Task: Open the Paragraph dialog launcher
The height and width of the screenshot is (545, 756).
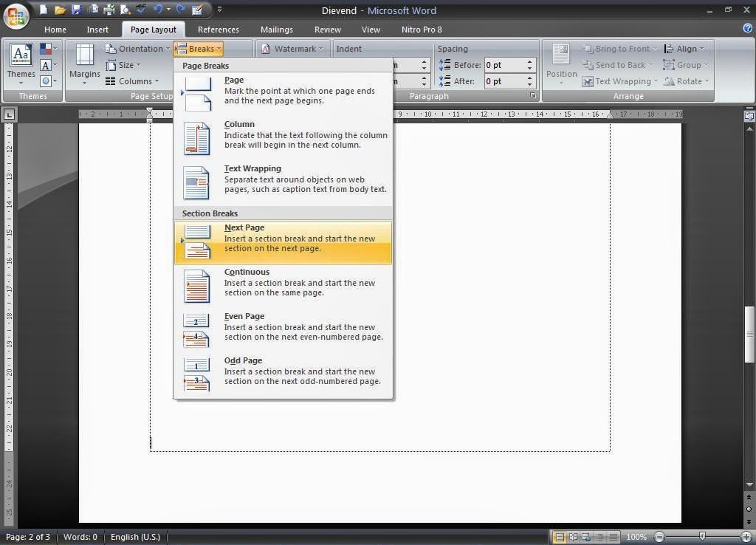Action: tap(533, 96)
